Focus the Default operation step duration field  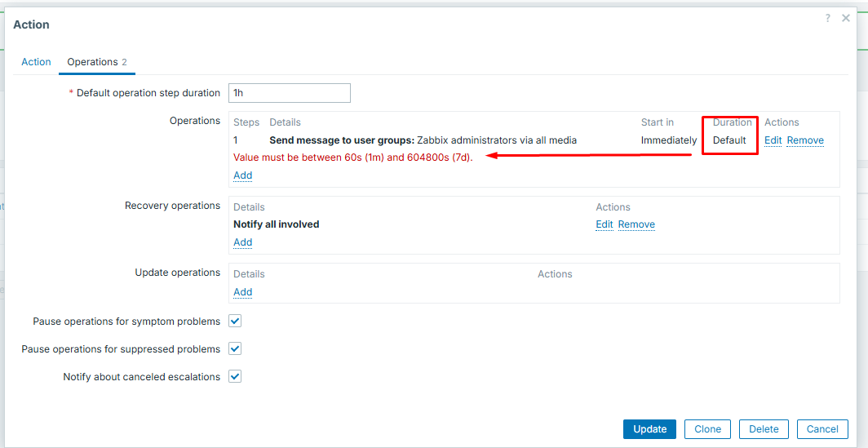click(290, 93)
